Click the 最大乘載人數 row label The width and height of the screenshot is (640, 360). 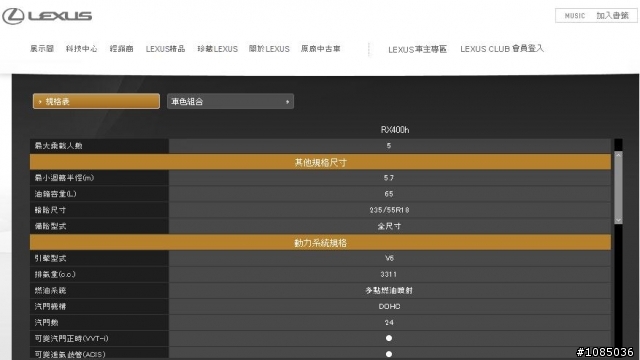tap(58, 146)
